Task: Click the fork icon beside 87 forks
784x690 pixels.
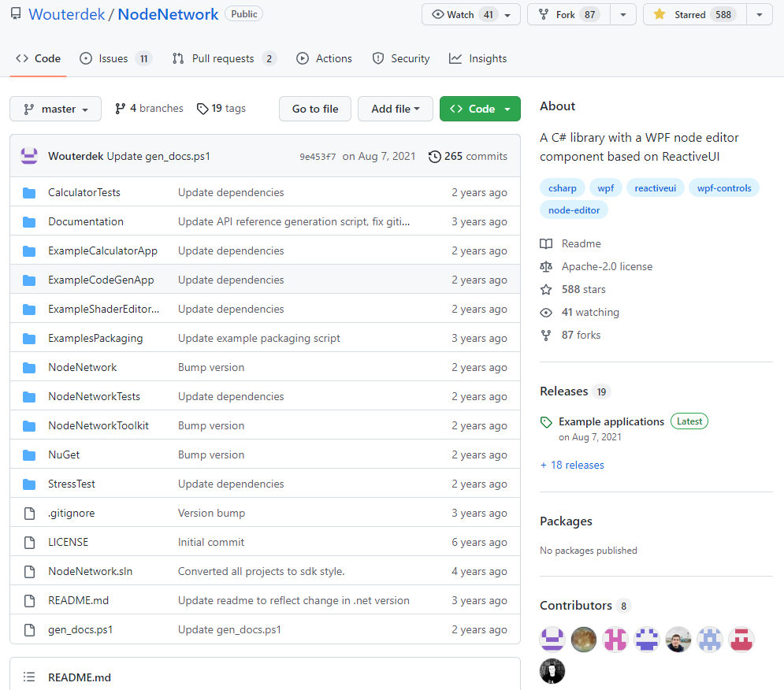Action: click(x=546, y=336)
